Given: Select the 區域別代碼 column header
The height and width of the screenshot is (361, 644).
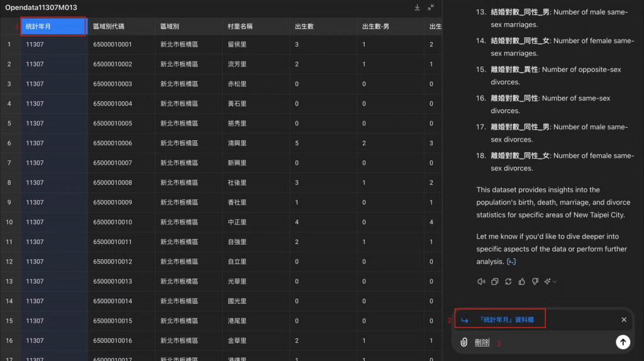Looking at the screenshot, I should [x=121, y=26].
